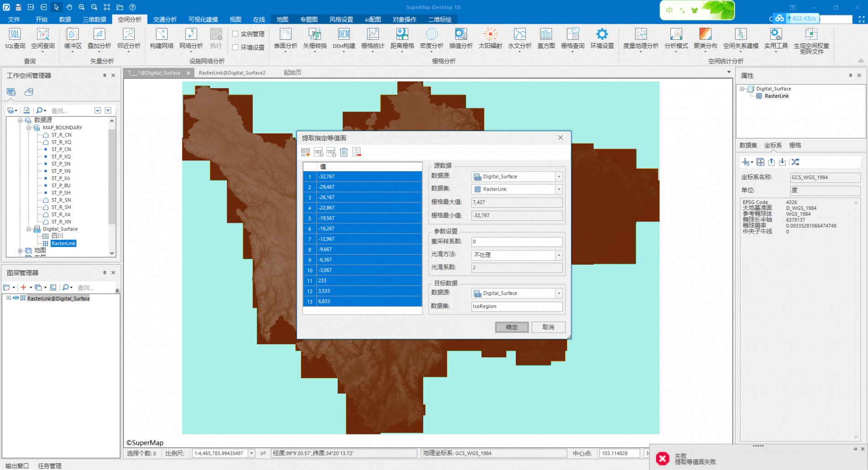This screenshot has height=470, width=868.
Task: Click the target 数据集 IsoRegion field
Action: (x=517, y=306)
